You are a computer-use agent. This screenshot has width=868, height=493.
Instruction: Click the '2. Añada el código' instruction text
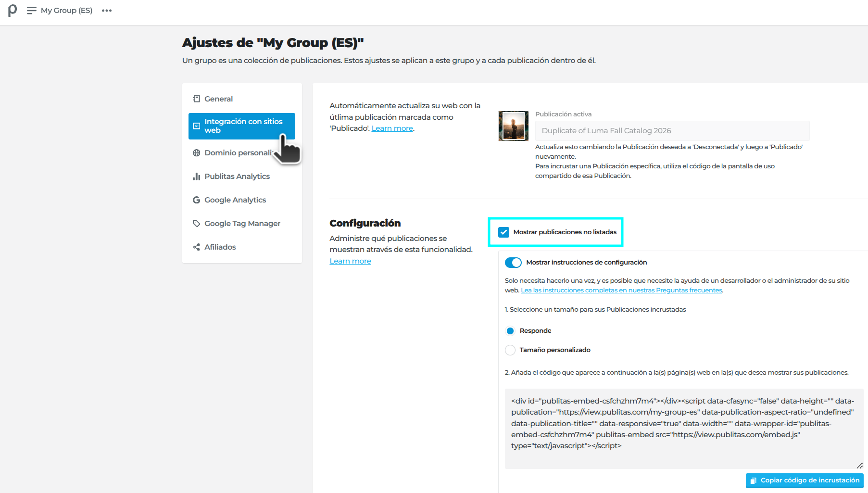[677, 373]
